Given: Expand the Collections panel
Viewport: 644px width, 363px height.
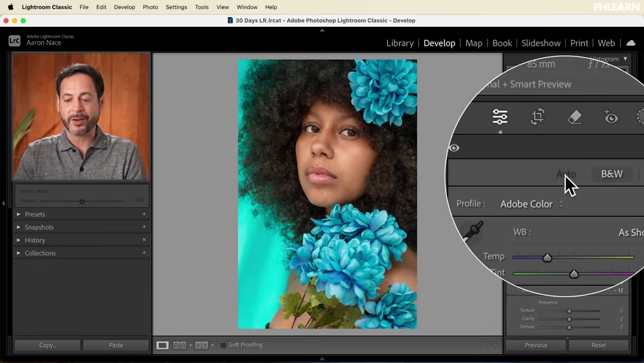Looking at the screenshot, I should (x=18, y=253).
